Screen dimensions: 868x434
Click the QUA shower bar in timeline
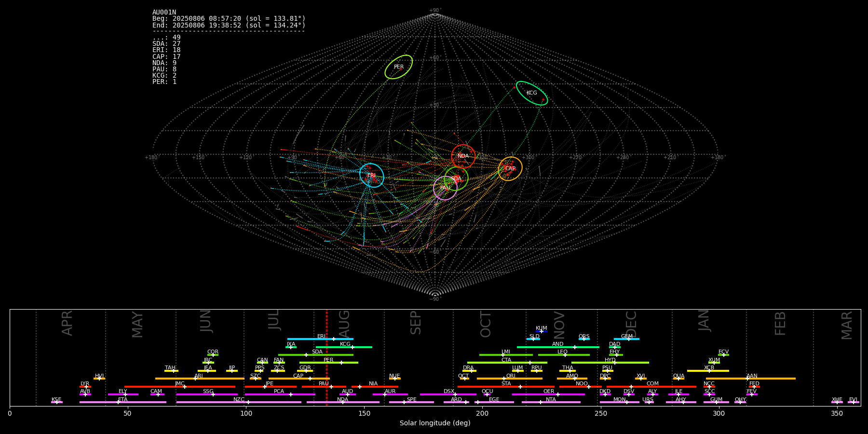coord(678,379)
